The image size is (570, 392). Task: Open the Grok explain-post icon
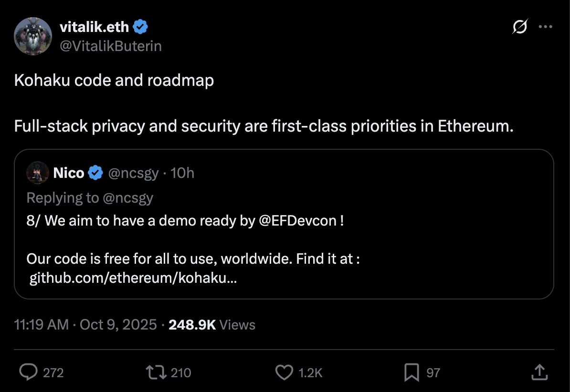coord(519,28)
